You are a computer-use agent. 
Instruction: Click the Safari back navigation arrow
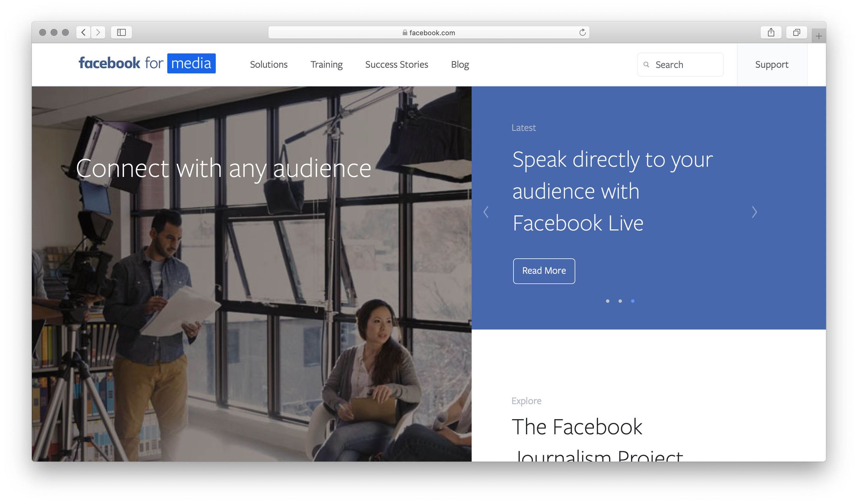(x=83, y=32)
